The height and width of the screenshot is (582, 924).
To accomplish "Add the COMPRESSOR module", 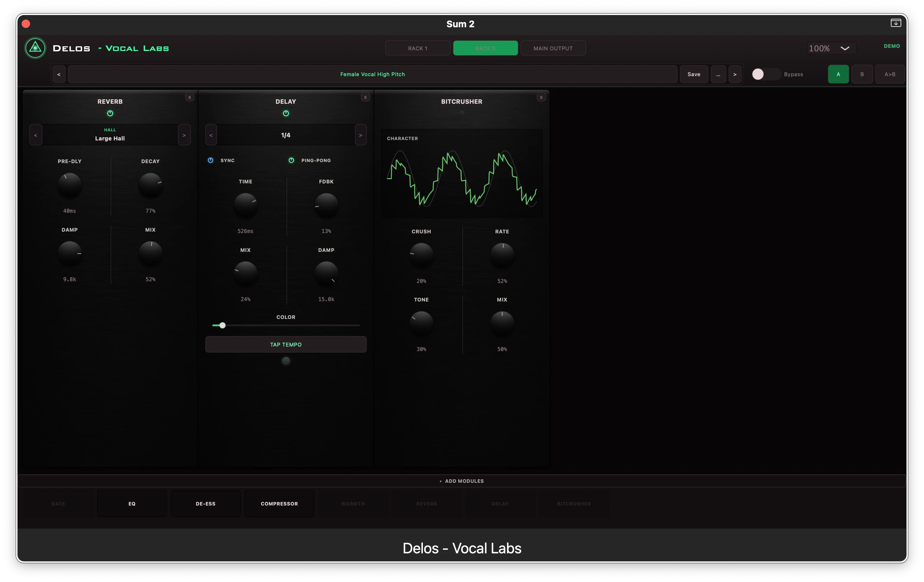I will (x=279, y=503).
